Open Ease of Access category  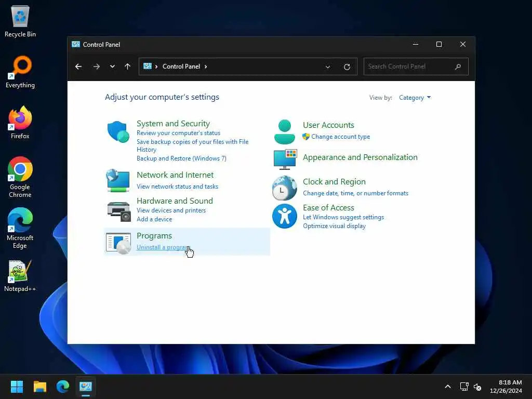pyautogui.click(x=328, y=208)
